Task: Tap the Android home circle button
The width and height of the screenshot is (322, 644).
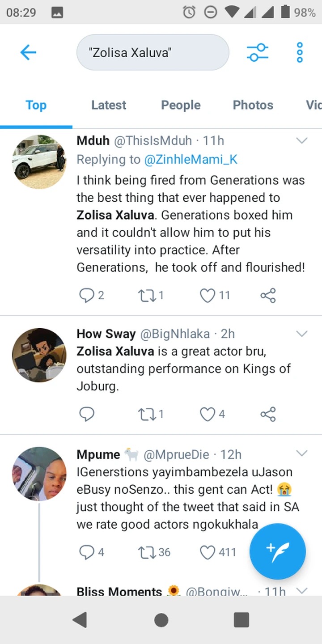Action: 161,620
